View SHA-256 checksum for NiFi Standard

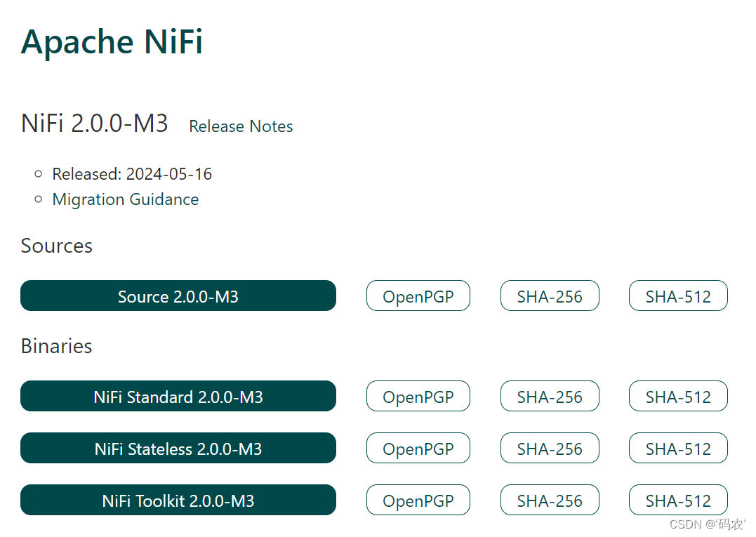[x=550, y=396]
